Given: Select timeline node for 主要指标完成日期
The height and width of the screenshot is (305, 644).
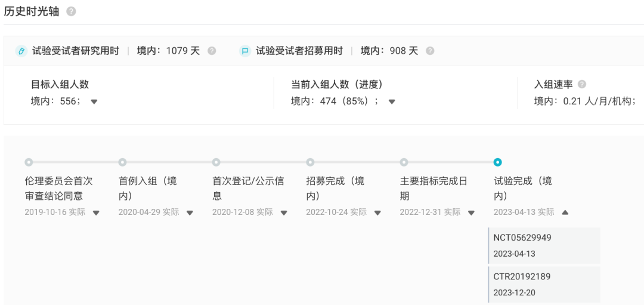Looking at the screenshot, I should click(x=404, y=162).
